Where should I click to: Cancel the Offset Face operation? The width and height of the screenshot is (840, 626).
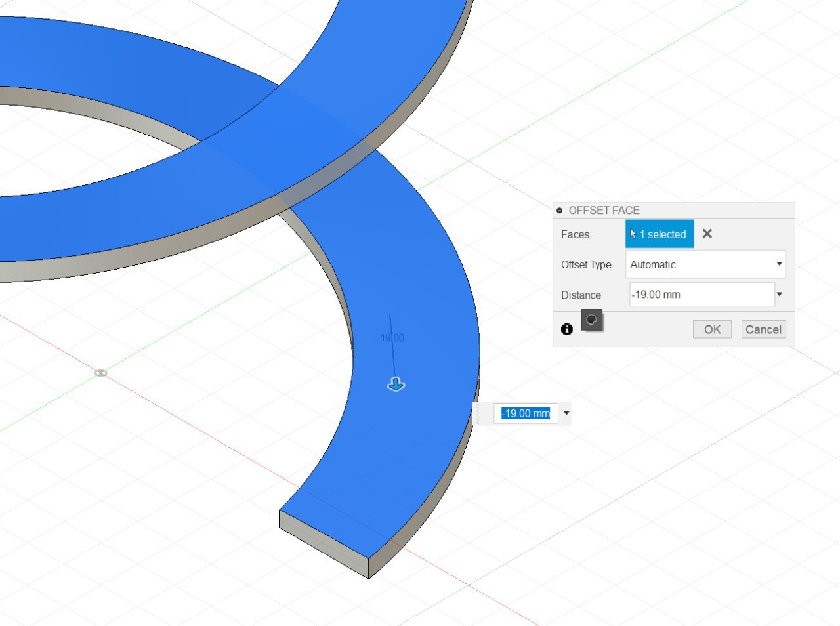[x=764, y=329]
